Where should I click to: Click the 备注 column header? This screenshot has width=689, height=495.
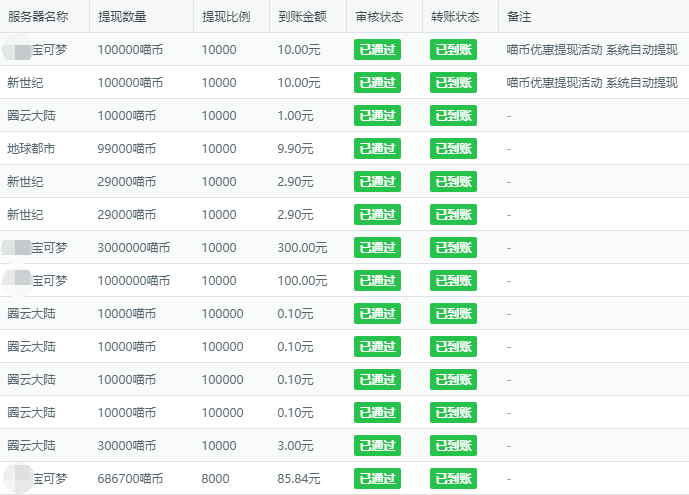(x=519, y=17)
